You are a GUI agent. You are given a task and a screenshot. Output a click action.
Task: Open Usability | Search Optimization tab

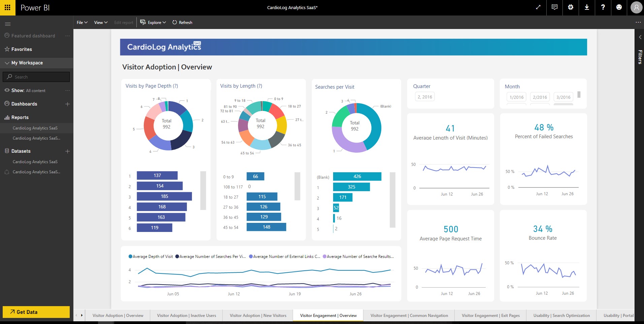[561, 316]
